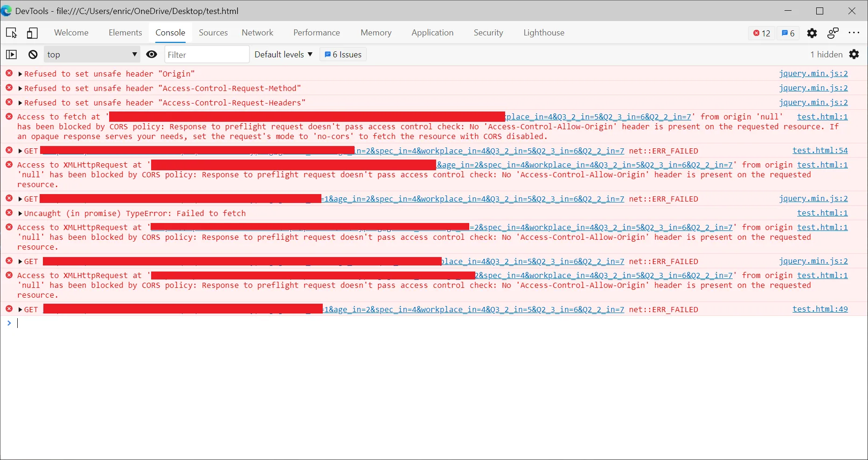The image size is (868, 460).
Task: Click the 12 errors counter badge
Action: pos(762,33)
